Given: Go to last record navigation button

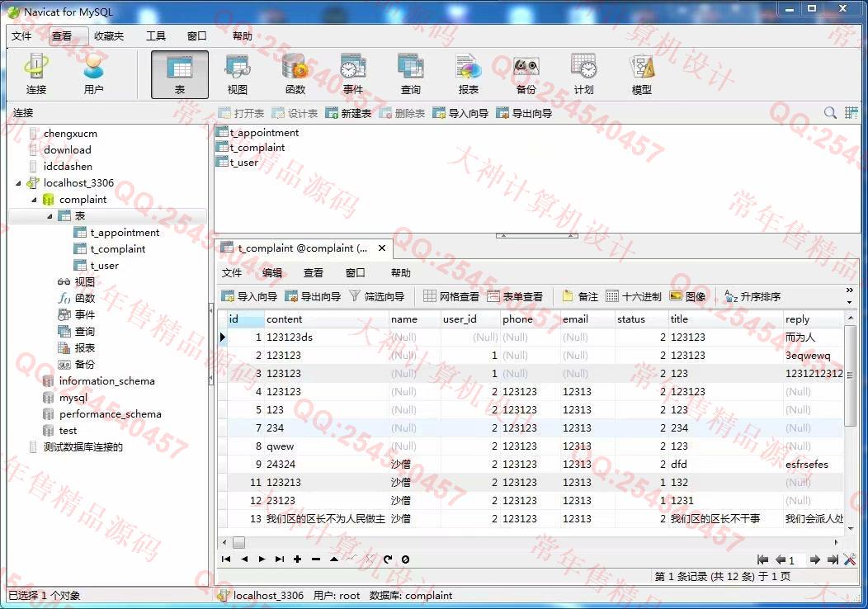Looking at the screenshot, I should coord(280,559).
